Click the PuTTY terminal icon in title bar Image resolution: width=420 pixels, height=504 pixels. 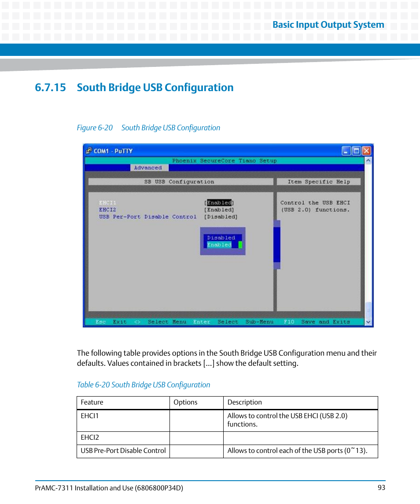(x=88, y=151)
